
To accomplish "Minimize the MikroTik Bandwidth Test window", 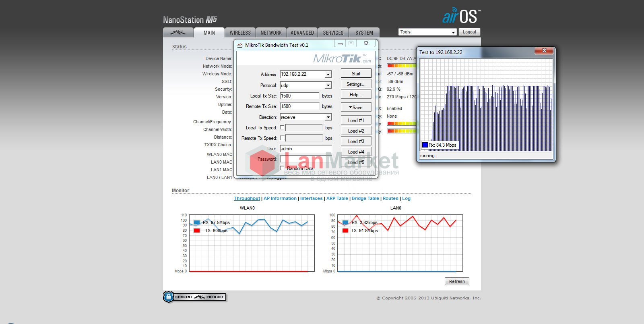I will pyautogui.click(x=340, y=44).
